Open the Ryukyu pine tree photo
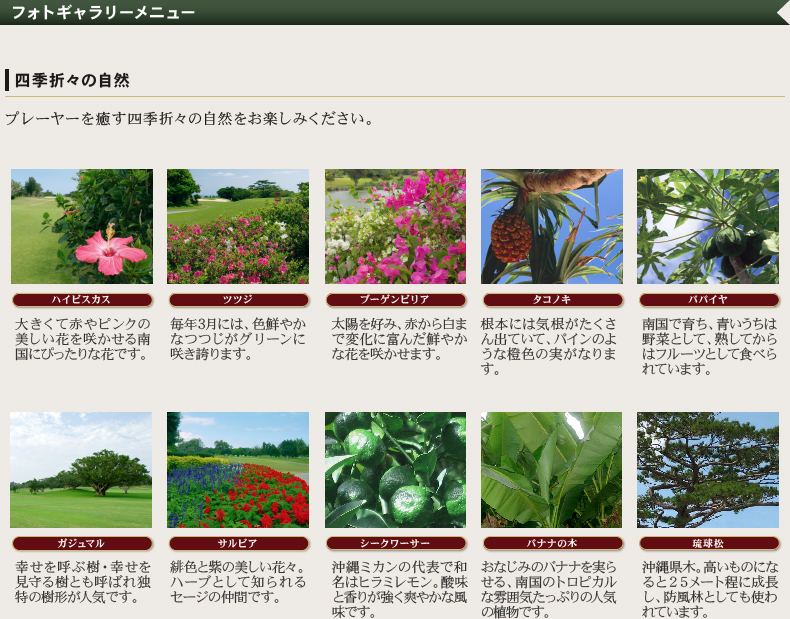Image resolution: width=790 pixels, height=619 pixels. tap(708, 470)
